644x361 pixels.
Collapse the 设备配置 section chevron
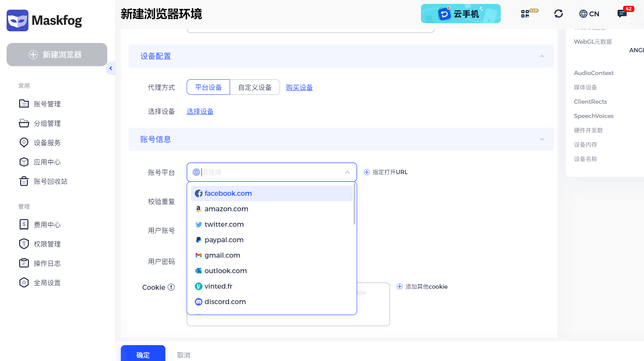click(542, 56)
